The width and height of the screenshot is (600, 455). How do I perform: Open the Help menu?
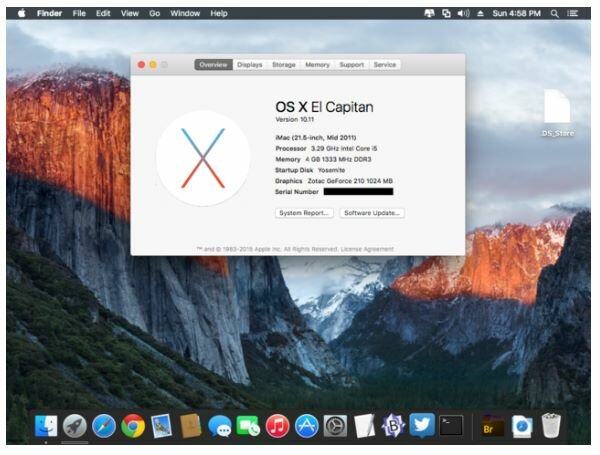click(219, 13)
